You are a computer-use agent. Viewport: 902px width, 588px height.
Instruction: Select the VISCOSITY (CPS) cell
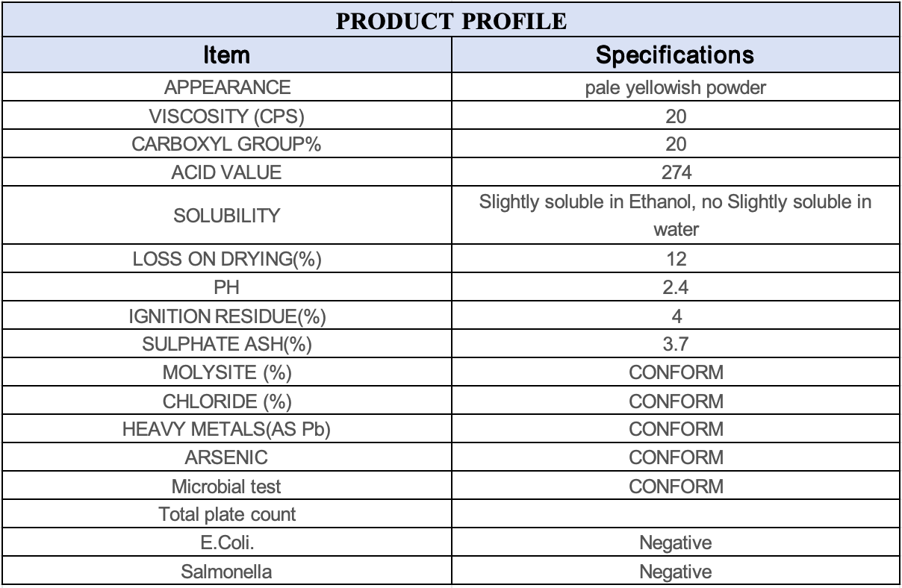click(228, 116)
